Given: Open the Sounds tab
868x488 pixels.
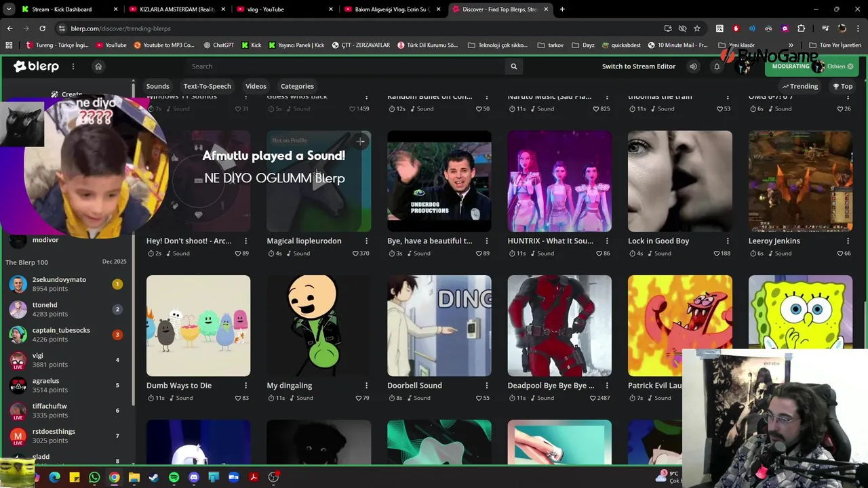Looking at the screenshot, I should (x=157, y=86).
